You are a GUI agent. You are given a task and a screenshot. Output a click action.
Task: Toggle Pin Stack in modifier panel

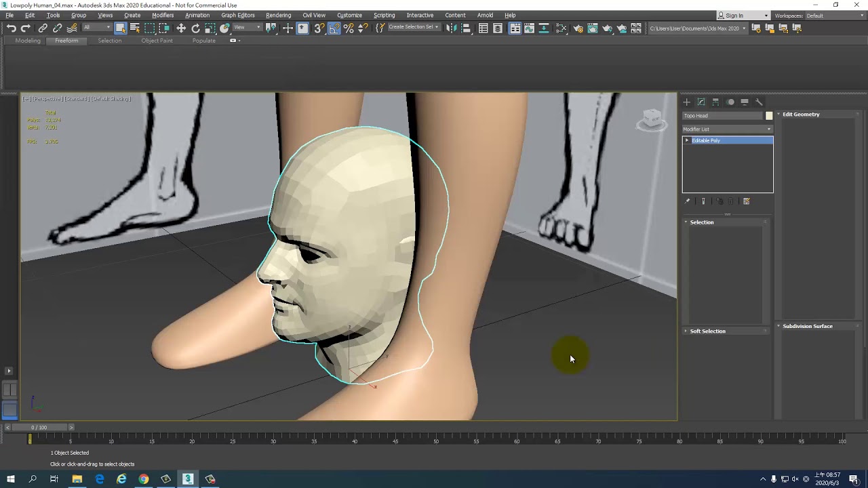(x=687, y=201)
